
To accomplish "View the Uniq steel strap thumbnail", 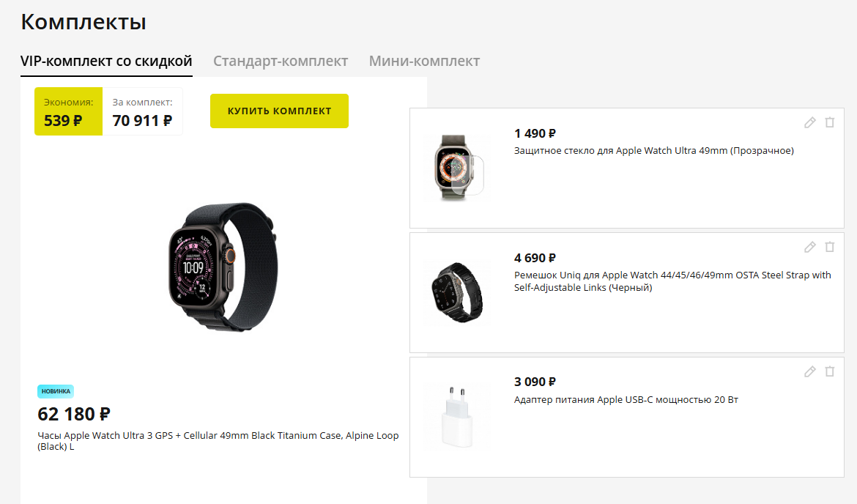I will point(458,292).
